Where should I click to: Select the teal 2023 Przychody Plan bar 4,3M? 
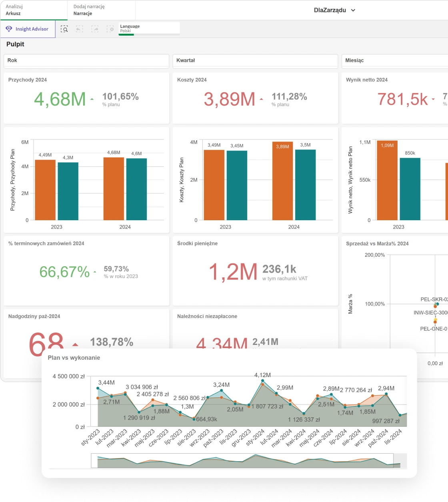point(68,191)
